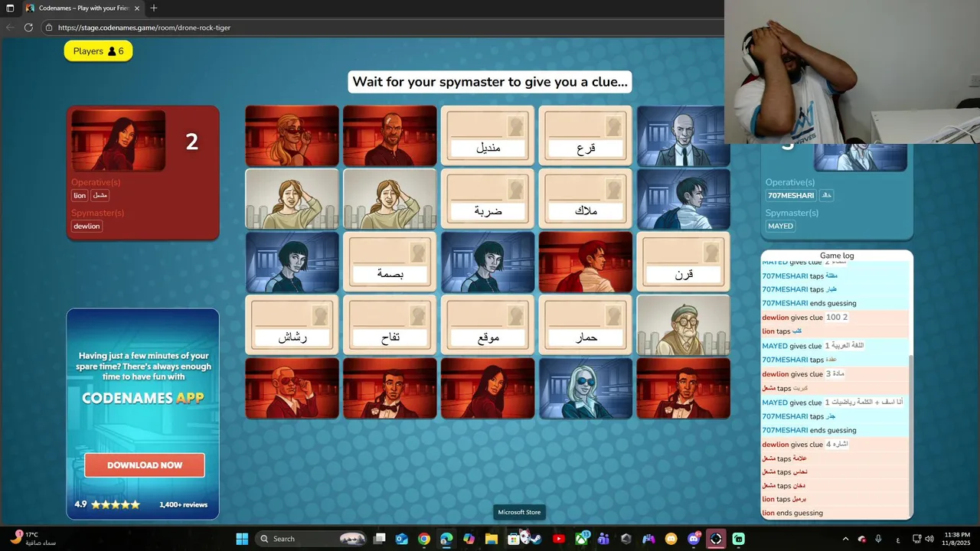Tap the word card قرع
Screen dimensions: 980x551
pyautogui.click(x=586, y=135)
